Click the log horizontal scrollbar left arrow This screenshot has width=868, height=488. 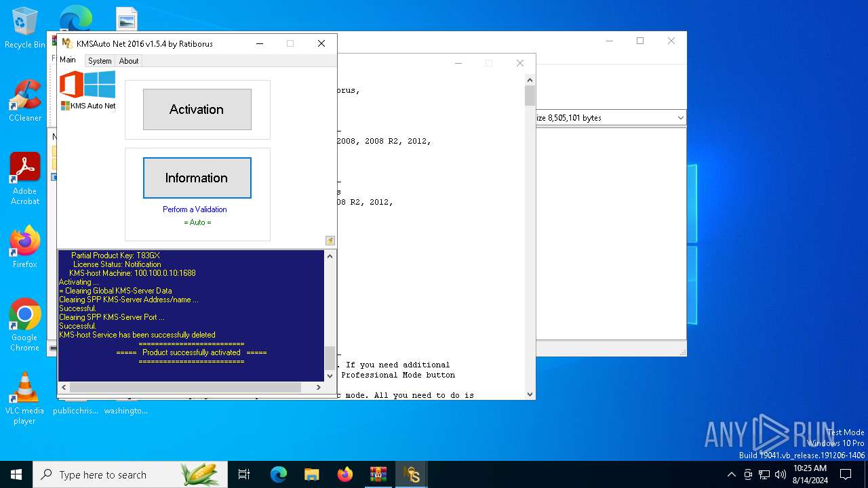pyautogui.click(x=64, y=387)
